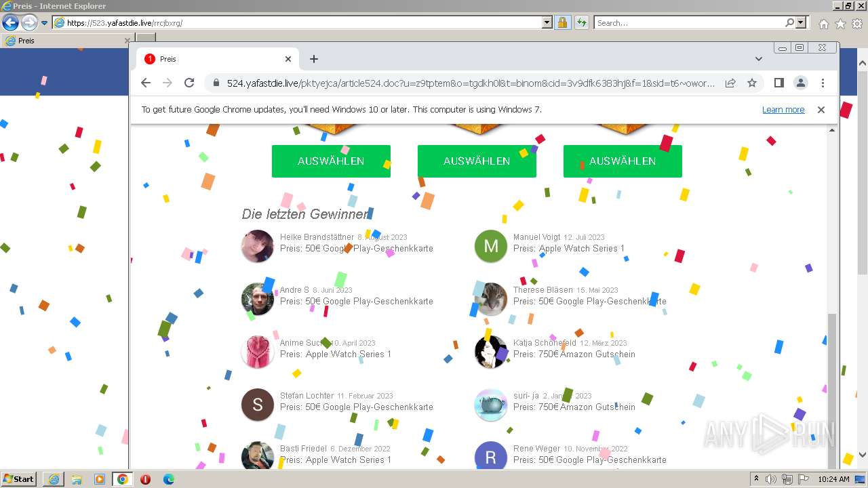868x488 pixels.
Task: Open Windows Start menu
Action: (x=19, y=479)
